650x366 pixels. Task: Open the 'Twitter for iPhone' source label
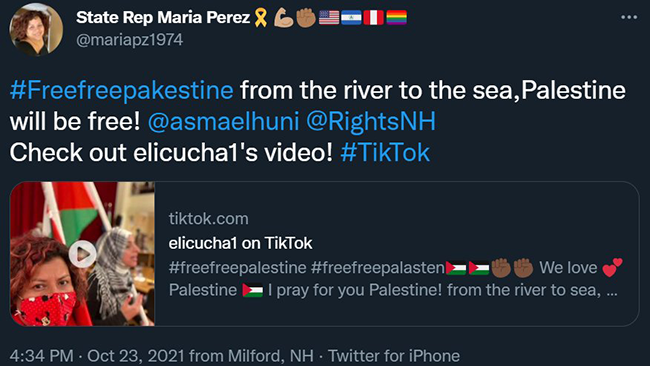tap(394, 356)
